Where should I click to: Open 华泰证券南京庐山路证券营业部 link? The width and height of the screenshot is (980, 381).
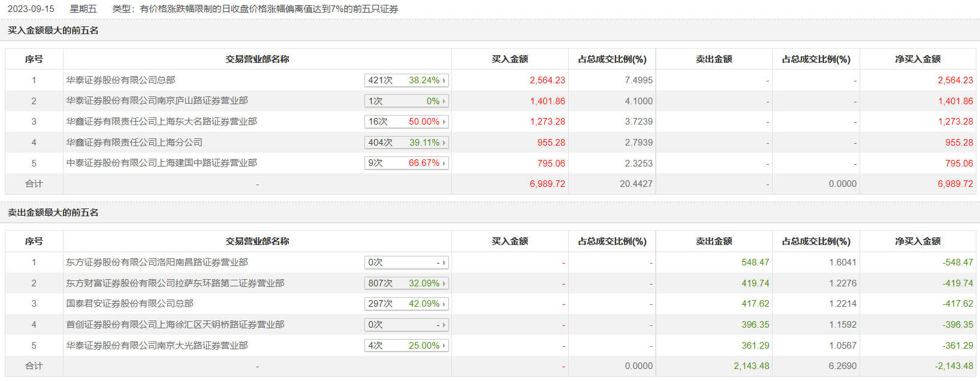pos(157,101)
